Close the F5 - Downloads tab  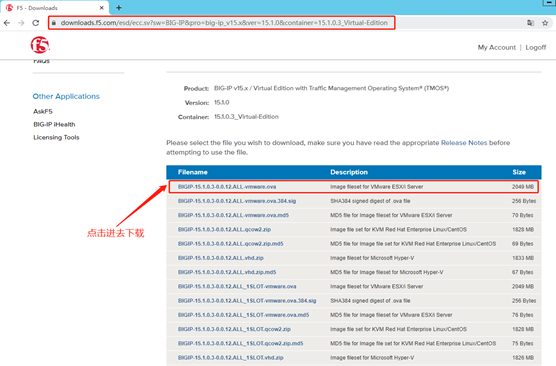coord(102,7)
